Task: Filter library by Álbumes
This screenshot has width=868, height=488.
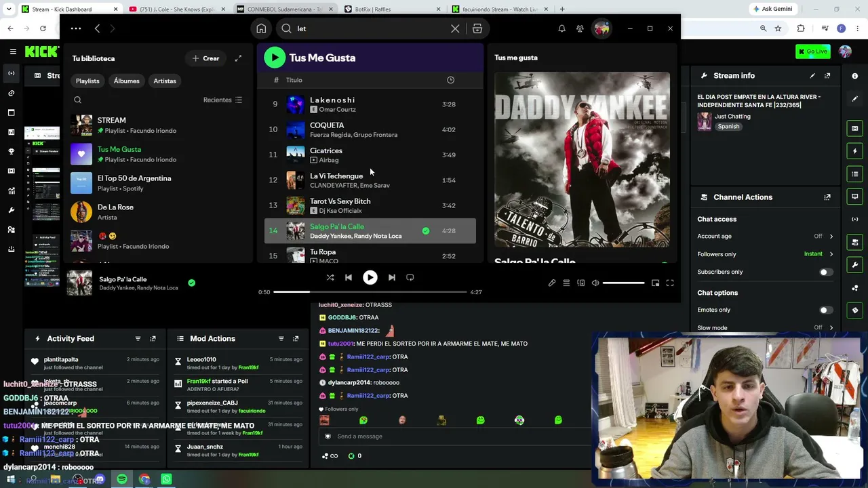Action: [127, 81]
